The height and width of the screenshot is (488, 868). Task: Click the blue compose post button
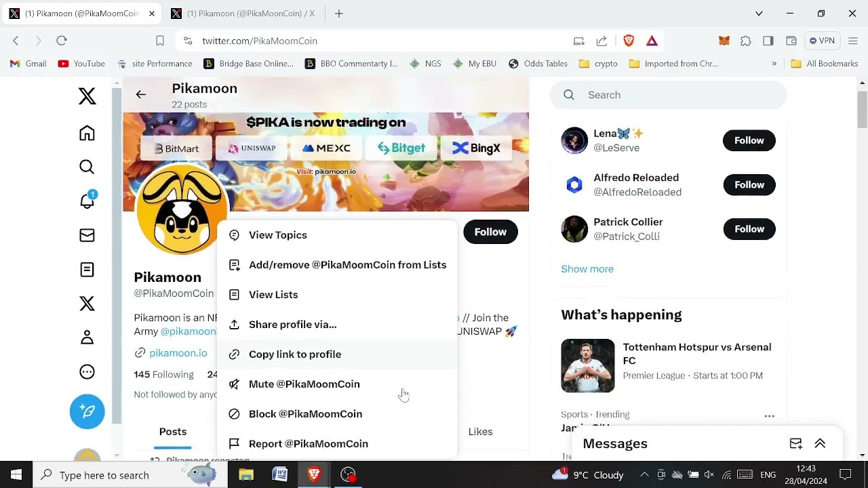(87, 411)
